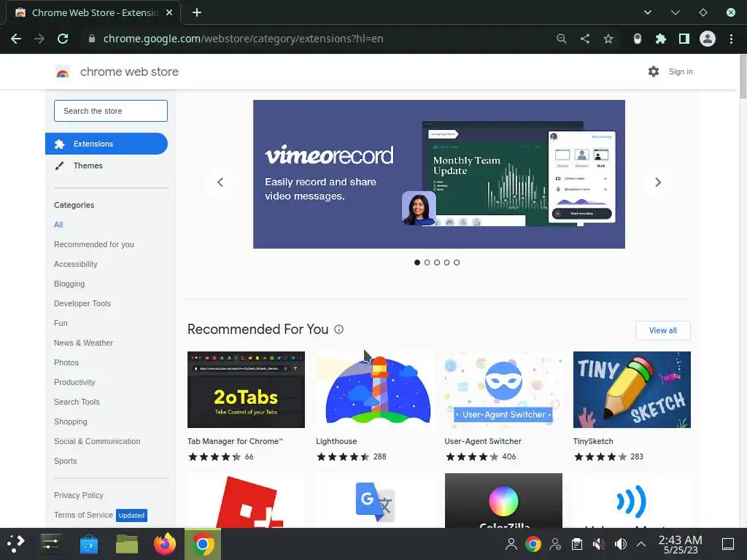Browse the Shopping category
Image resolution: width=747 pixels, height=560 pixels.
(71, 421)
